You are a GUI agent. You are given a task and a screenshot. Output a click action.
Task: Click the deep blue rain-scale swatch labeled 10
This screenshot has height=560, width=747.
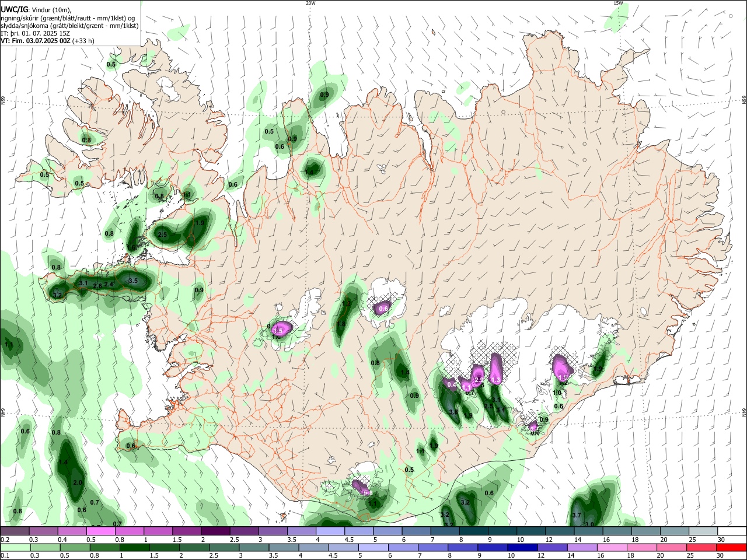tap(522, 547)
